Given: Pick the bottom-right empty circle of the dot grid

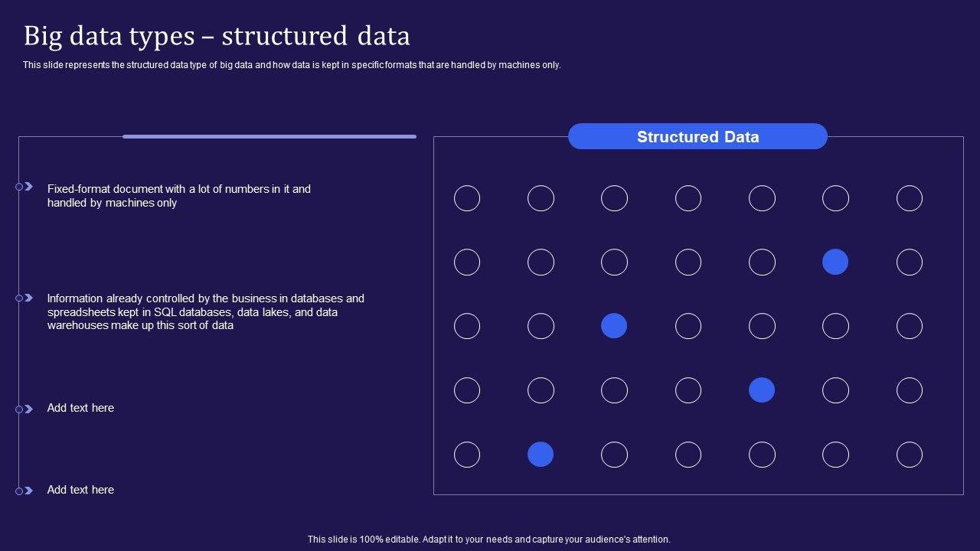Looking at the screenshot, I should (x=910, y=455).
